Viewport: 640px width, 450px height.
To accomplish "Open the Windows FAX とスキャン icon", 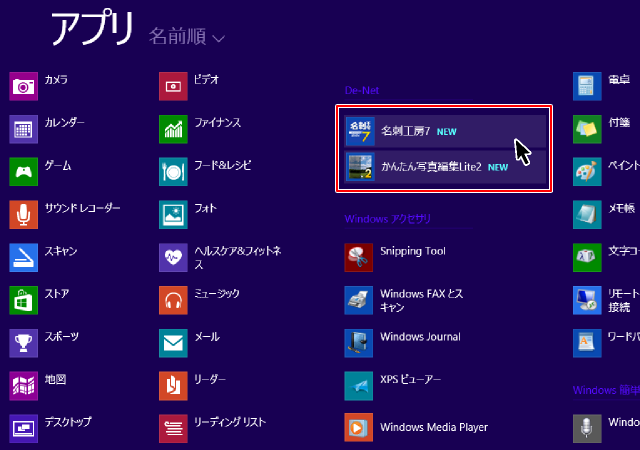I will coord(359,300).
